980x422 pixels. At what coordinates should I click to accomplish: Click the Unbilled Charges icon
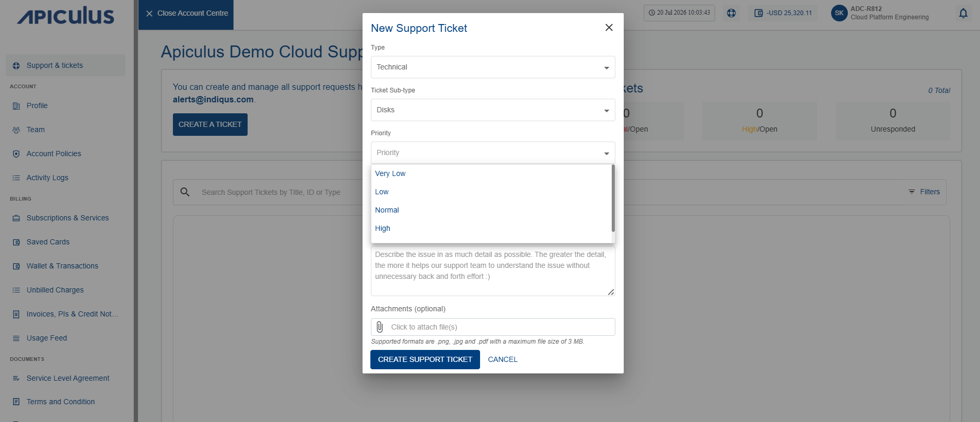(x=16, y=290)
